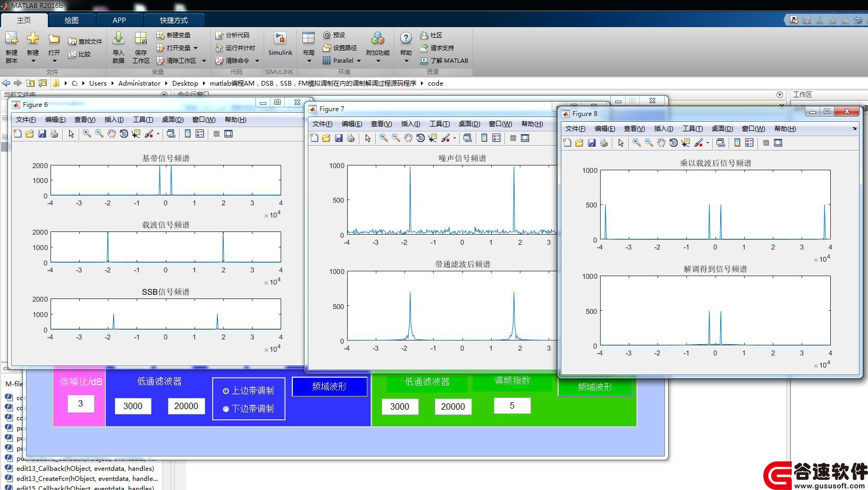Click 设置路径 (Set Path) in the ribbon
868x490 pixels.
point(340,48)
